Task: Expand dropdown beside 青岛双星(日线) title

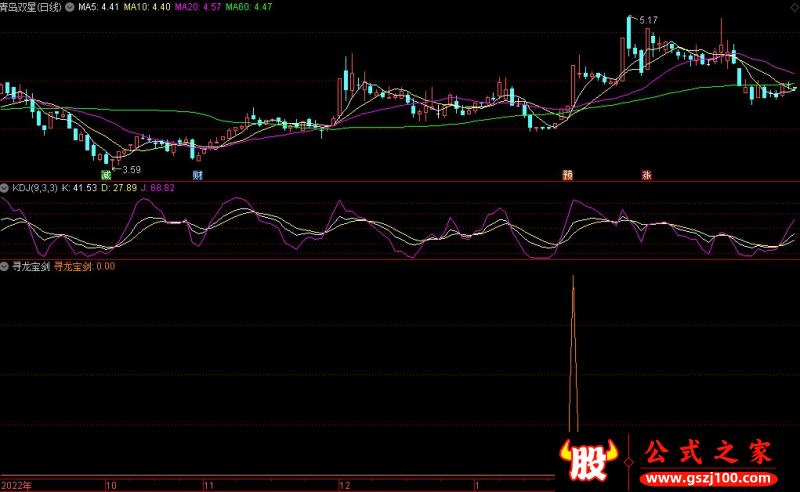Action: click(67, 6)
